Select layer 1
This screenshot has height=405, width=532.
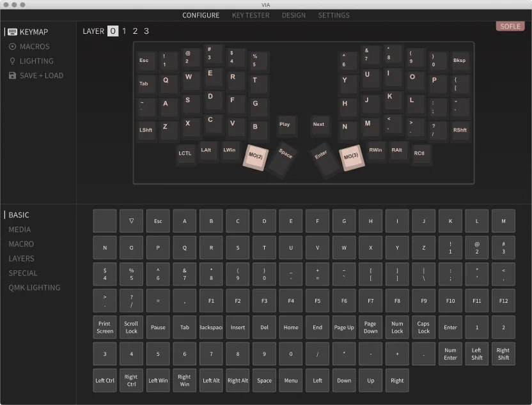tap(124, 31)
